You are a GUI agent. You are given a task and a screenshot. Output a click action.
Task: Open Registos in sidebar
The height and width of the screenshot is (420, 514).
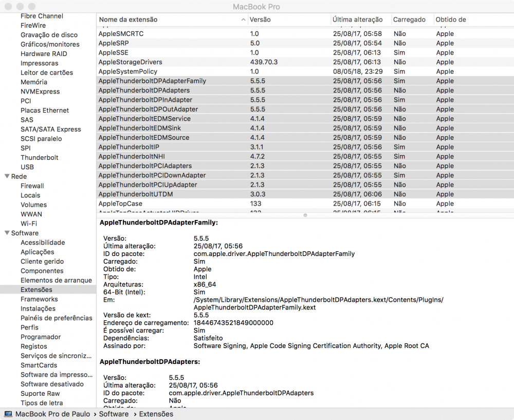pos(34,346)
